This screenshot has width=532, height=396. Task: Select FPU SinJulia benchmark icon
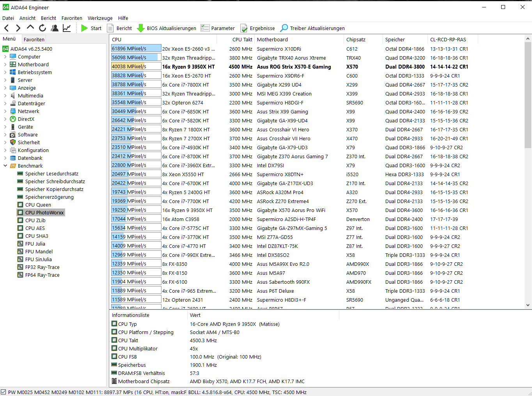20,259
